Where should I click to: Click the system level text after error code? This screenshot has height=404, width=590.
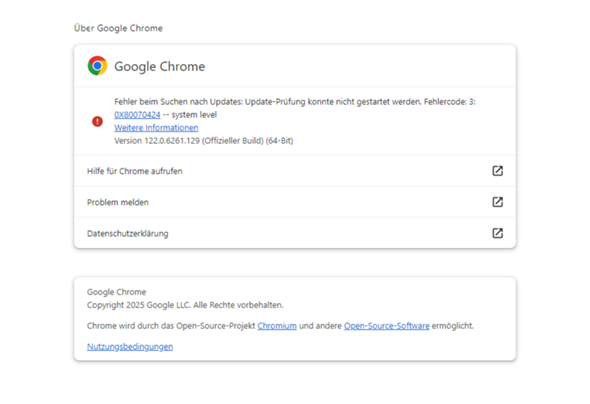coord(194,115)
